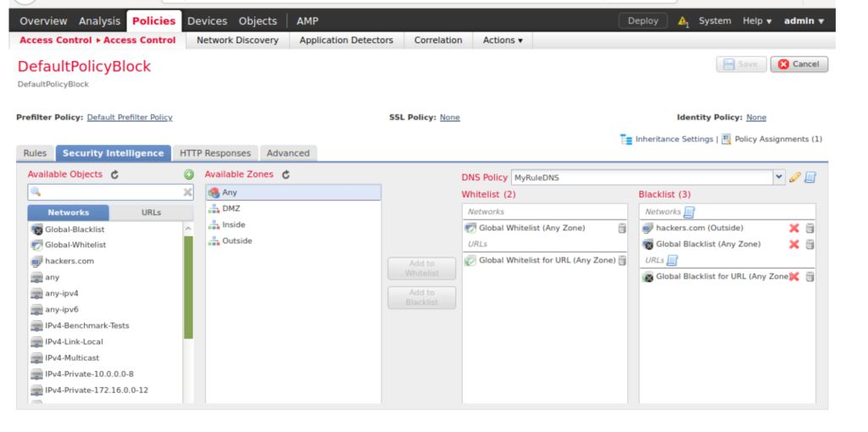This screenshot has width=868, height=432.
Task: Click red X beside Global Blacklist network entry
Action: click(x=794, y=244)
